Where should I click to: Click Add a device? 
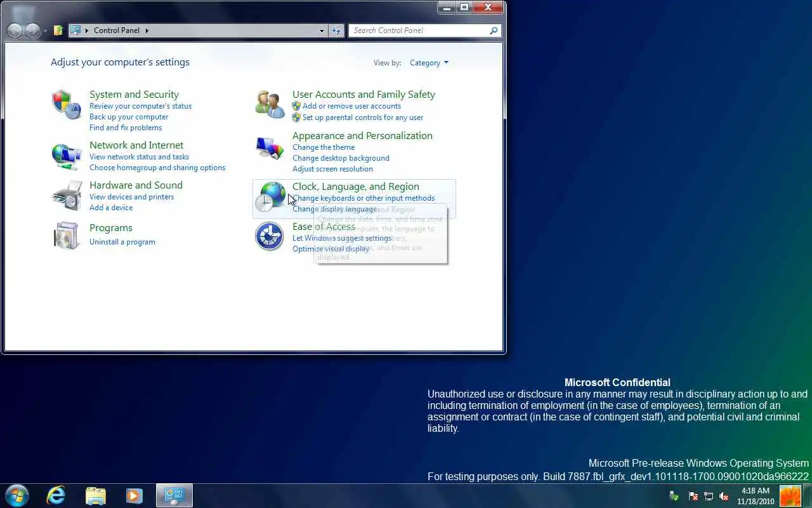coord(111,208)
